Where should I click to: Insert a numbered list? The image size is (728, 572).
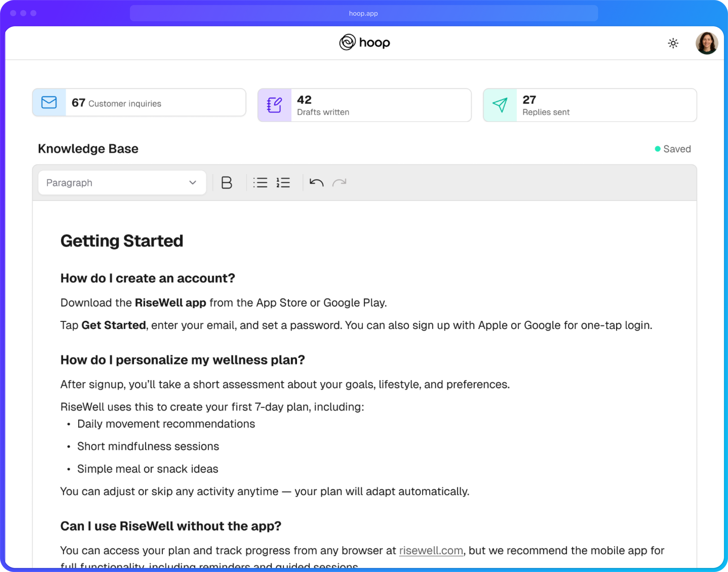coord(283,182)
